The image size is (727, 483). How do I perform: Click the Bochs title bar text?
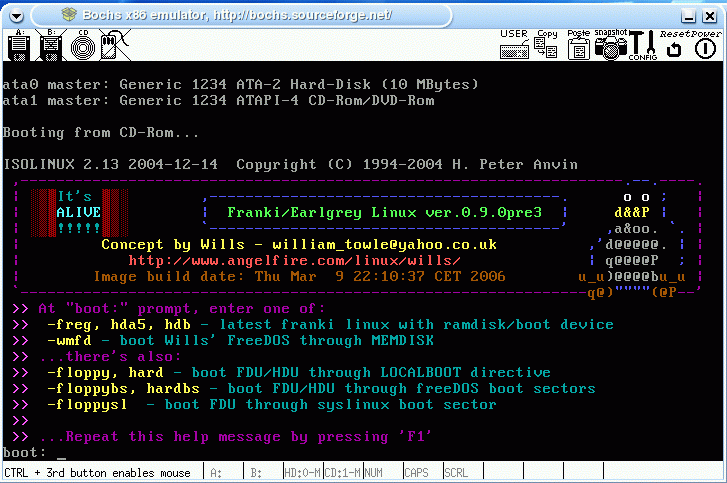pyautogui.click(x=237, y=15)
